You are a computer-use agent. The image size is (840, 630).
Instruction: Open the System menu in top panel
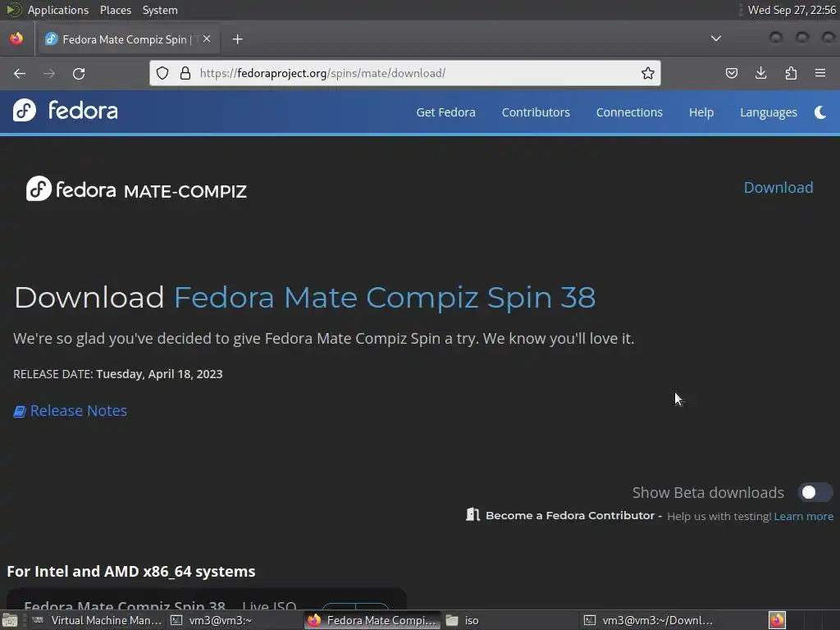pyautogui.click(x=160, y=10)
